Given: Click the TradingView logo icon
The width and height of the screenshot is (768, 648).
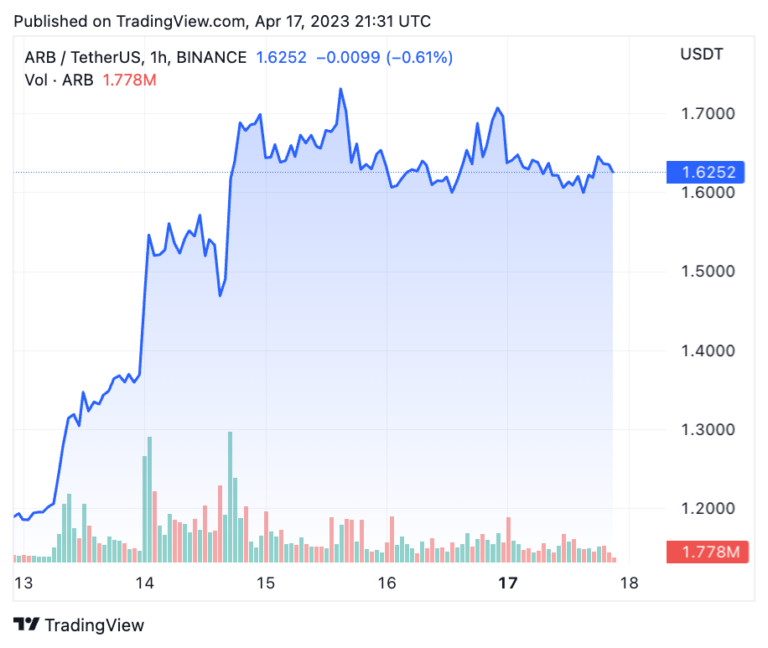Looking at the screenshot, I should (26, 625).
